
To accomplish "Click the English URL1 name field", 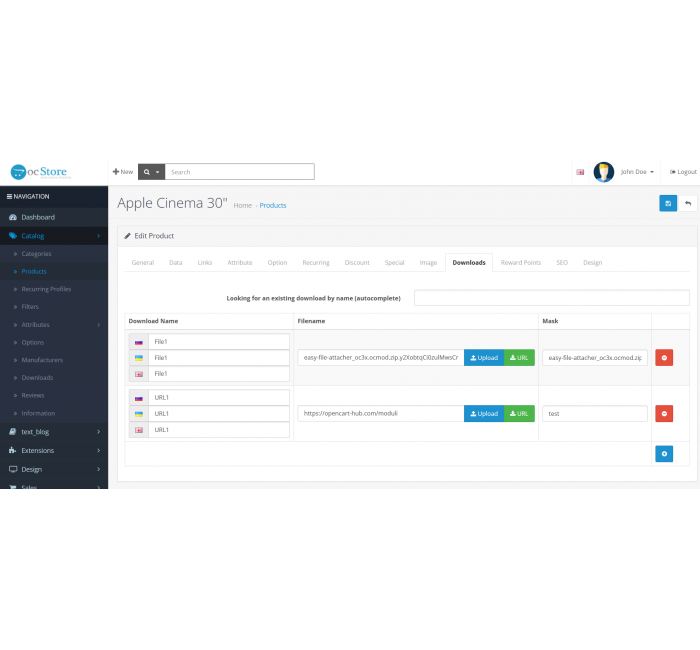I will (219, 429).
